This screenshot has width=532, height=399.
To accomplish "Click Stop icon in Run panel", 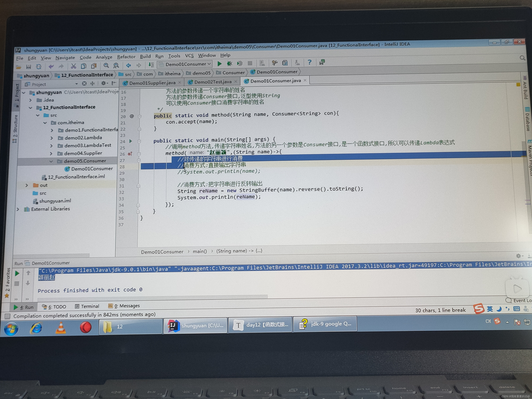I will [17, 284].
